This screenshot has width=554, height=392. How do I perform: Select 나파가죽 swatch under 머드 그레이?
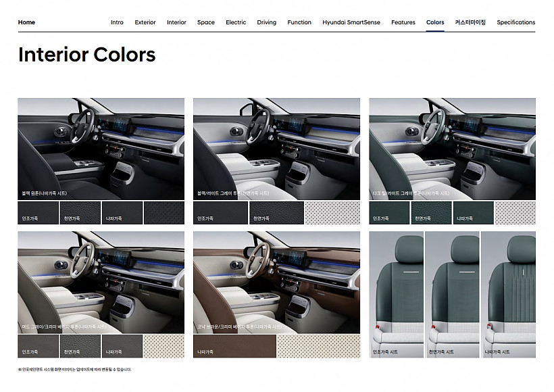[122, 347]
